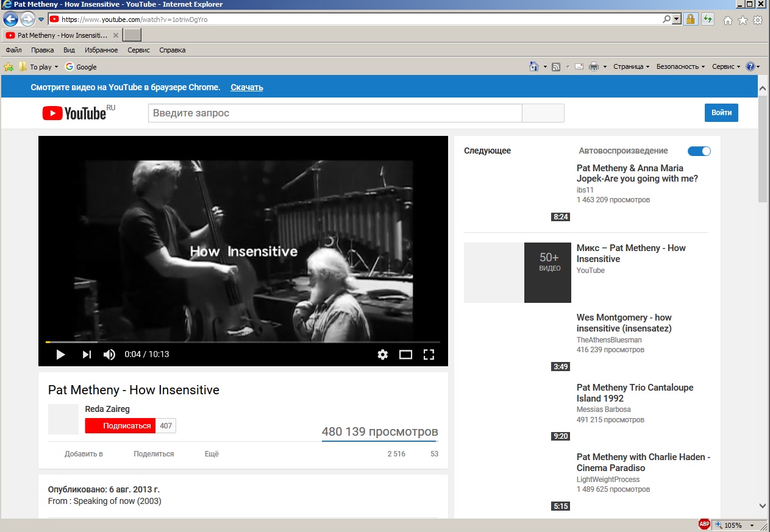Click the 2 516 likes count
The height and width of the screenshot is (532, 770).
[396, 454]
